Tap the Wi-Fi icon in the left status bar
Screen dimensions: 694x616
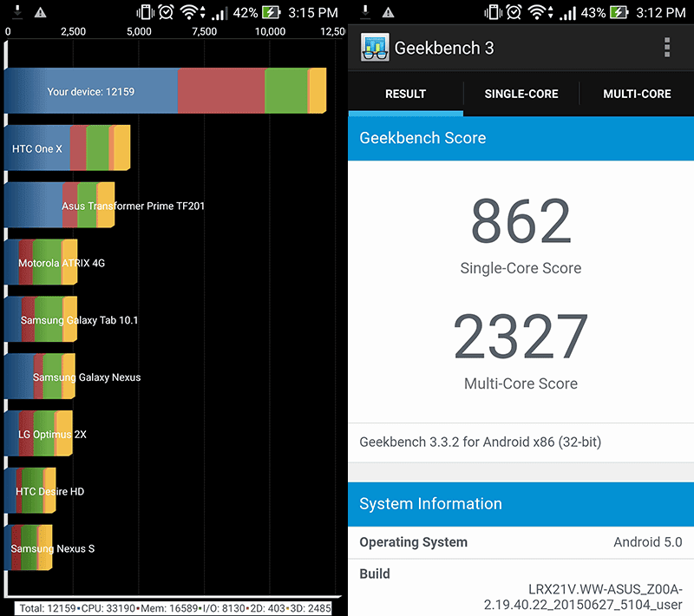[189, 12]
